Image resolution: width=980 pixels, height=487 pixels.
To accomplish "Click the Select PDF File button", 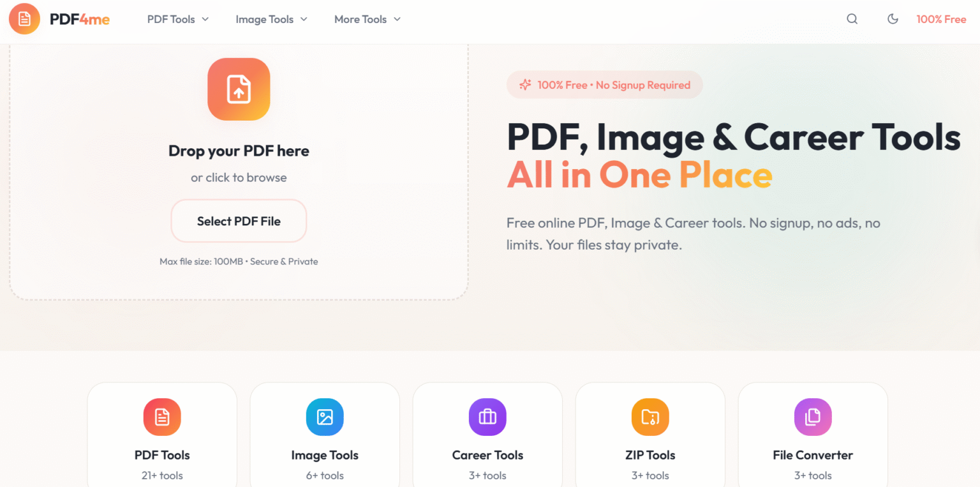I will pos(239,220).
